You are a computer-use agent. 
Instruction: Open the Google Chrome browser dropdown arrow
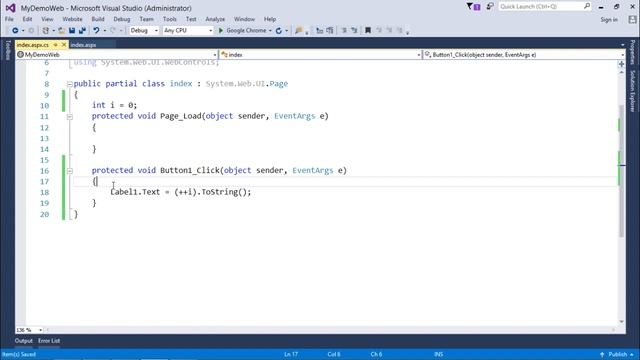click(x=270, y=31)
